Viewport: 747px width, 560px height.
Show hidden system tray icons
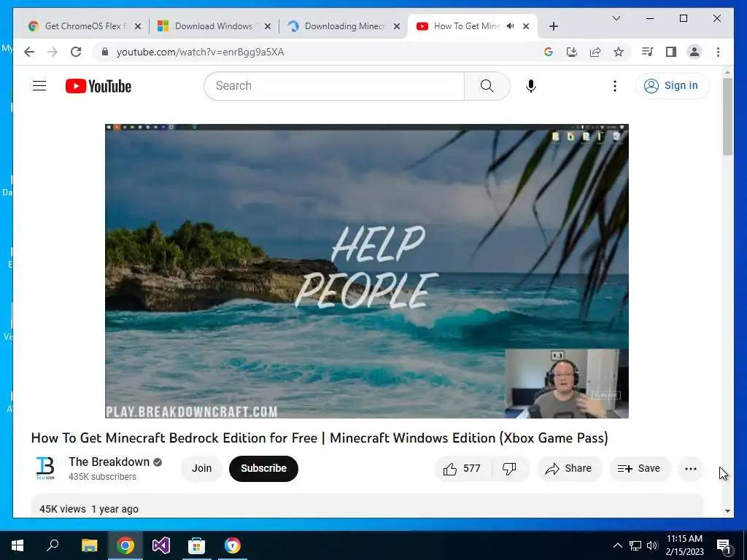point(617,545)
